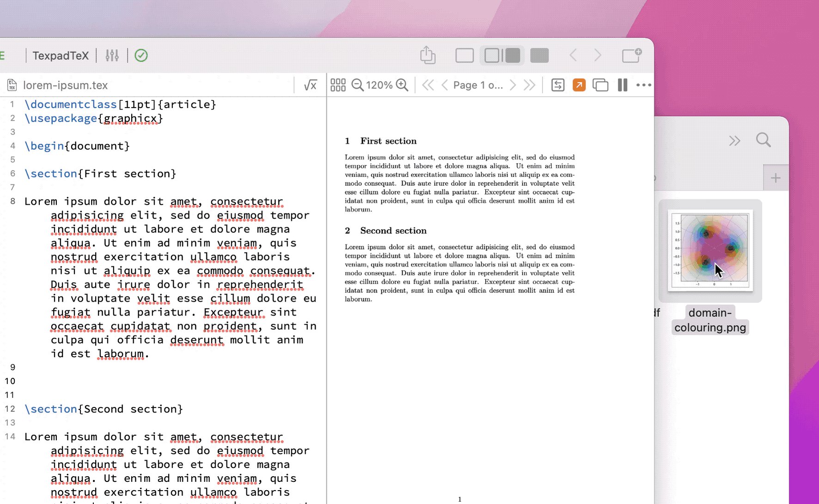
Task: Select the math equation √x tool
Action: click(x=310, y=85)
